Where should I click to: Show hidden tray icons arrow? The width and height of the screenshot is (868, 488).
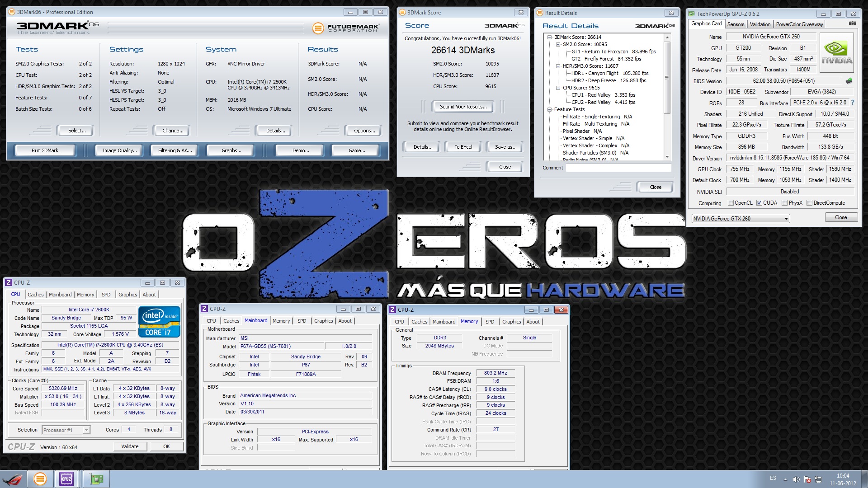coord(785,479)
